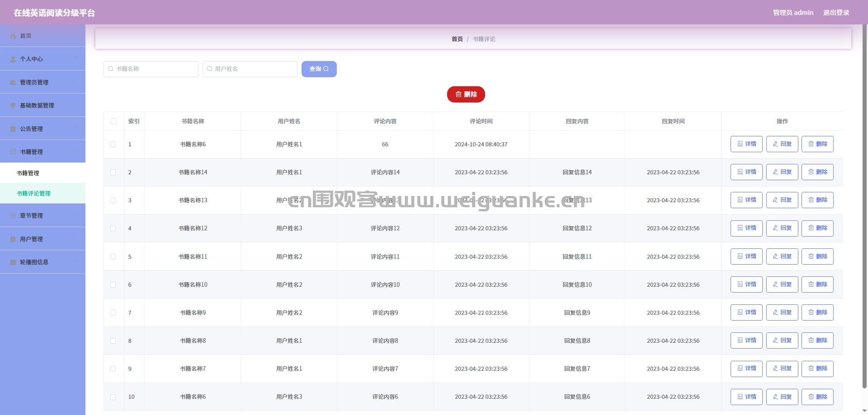Collapse the 书籍管理 sidebar section arrow
Image resolution: width=868 pixels, height=415 pixels.
click(75, 151)
